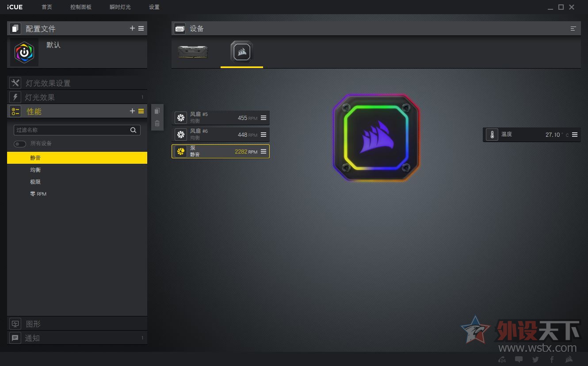This screenshot has height=366, width=588.
Task: Click the 风扇 #5 fan icon
Action: [180, 118]
